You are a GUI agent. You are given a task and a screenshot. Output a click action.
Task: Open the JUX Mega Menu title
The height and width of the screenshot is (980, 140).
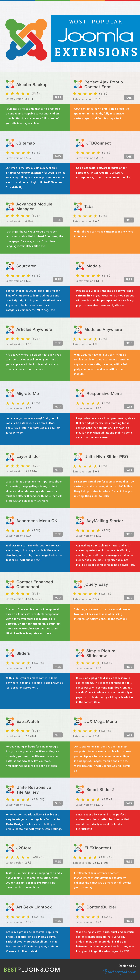click(101, 721)
